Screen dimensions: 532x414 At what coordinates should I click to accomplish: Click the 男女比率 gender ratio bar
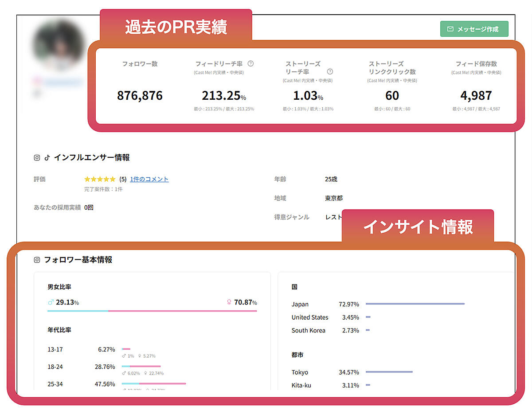point(152,311)
